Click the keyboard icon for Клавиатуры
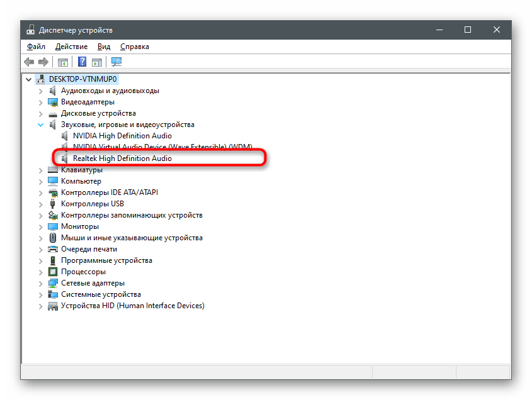The width and height of the screenshot is (532, 400). [x=53, y=169]
